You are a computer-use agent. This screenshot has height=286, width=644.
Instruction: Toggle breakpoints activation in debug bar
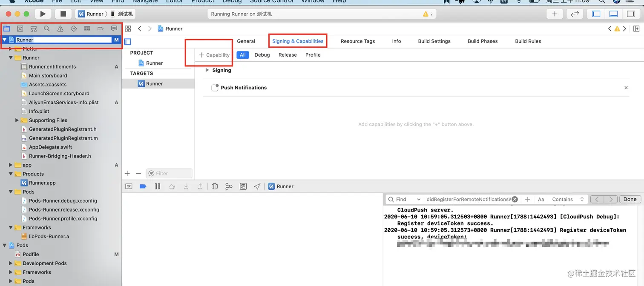143,186
